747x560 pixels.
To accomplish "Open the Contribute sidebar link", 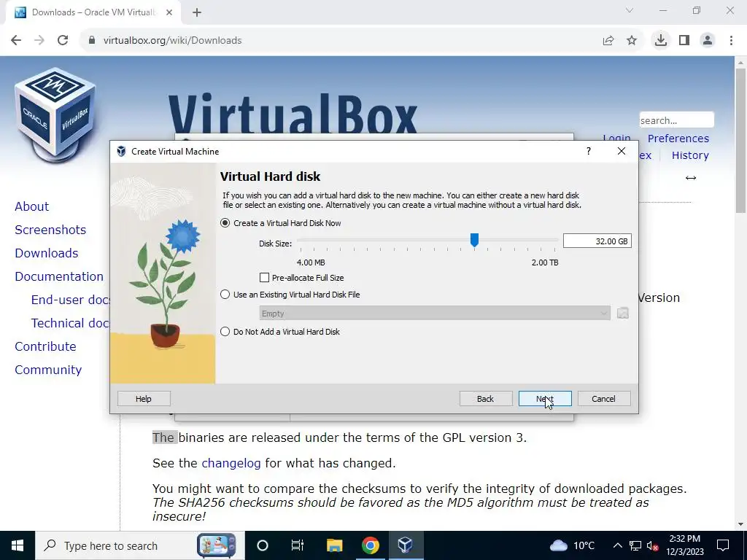I will (x=46, y=346).
